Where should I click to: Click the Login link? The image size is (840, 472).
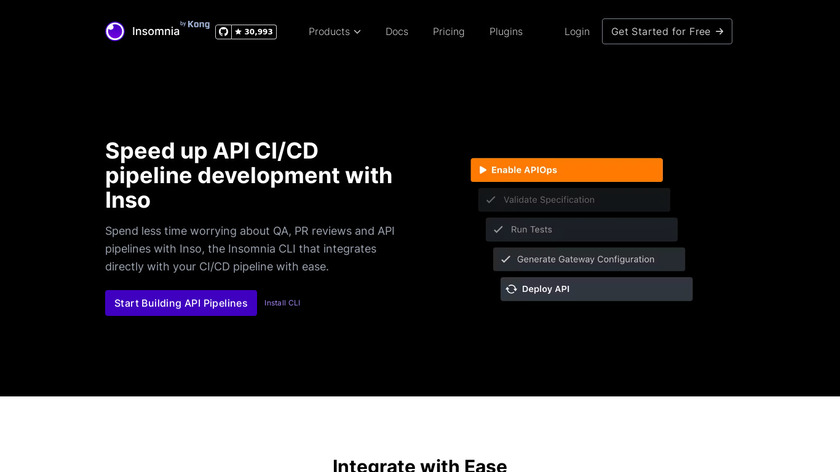click(576, 32)
